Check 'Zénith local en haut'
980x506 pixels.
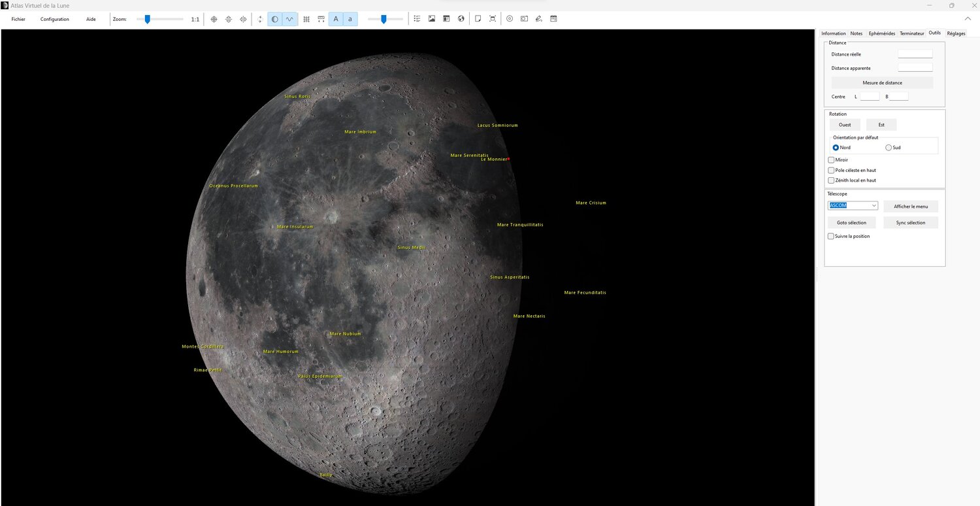(831, 180)
